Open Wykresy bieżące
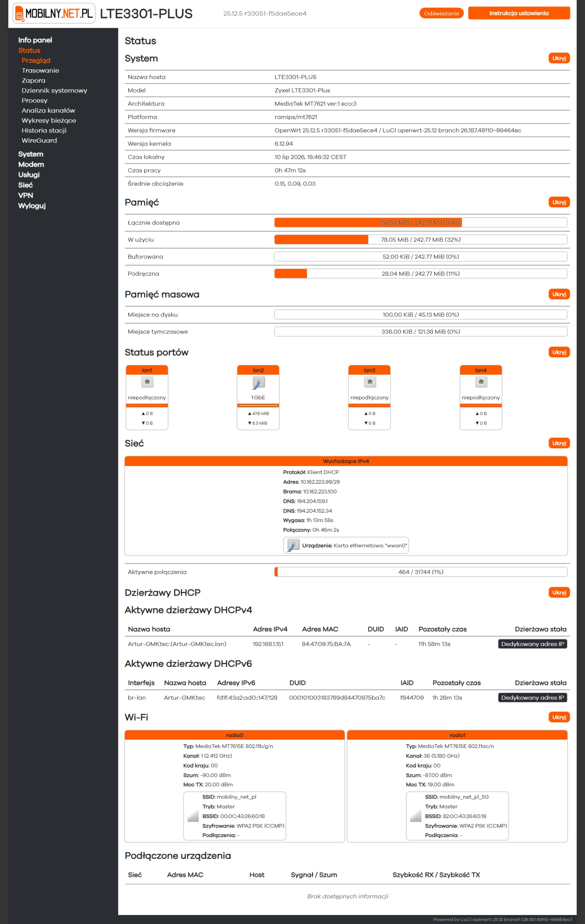 49,120
